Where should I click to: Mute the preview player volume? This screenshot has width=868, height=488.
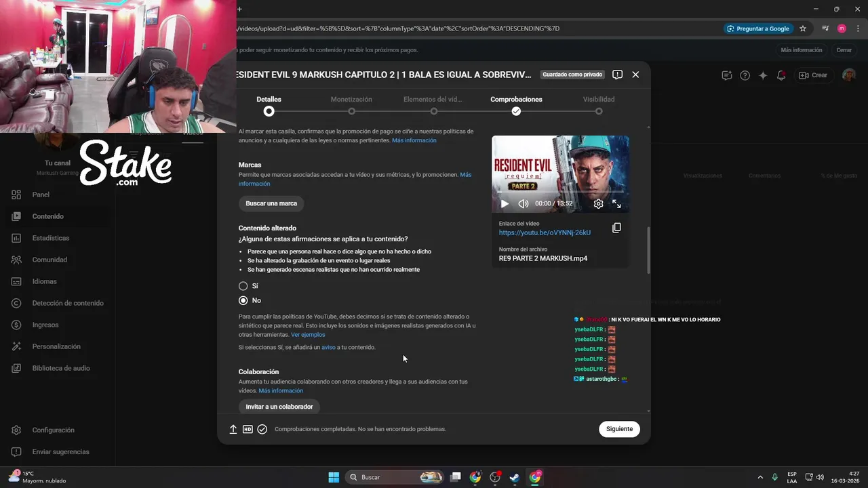tap(524, 203)
